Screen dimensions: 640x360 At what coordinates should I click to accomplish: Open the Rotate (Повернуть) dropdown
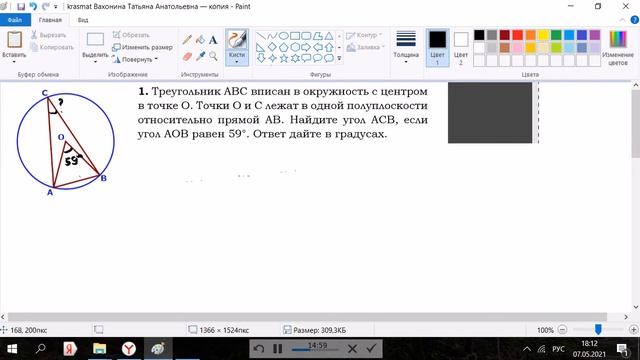(135, 59)
